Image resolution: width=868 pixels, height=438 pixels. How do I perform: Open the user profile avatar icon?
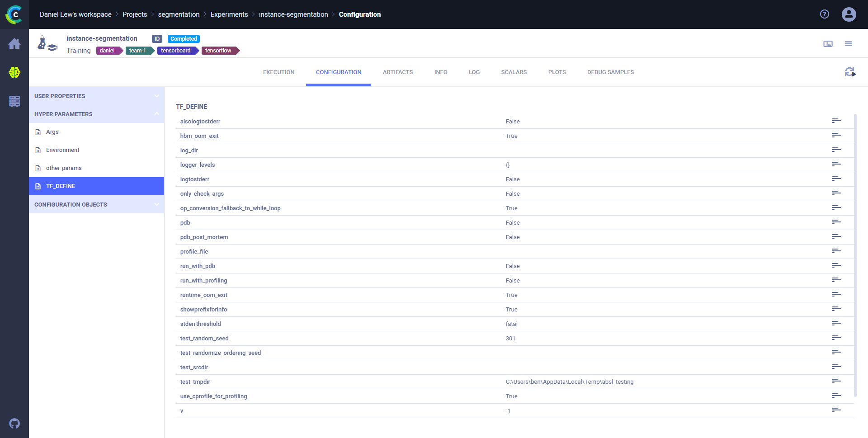click(x=849, y=14)
